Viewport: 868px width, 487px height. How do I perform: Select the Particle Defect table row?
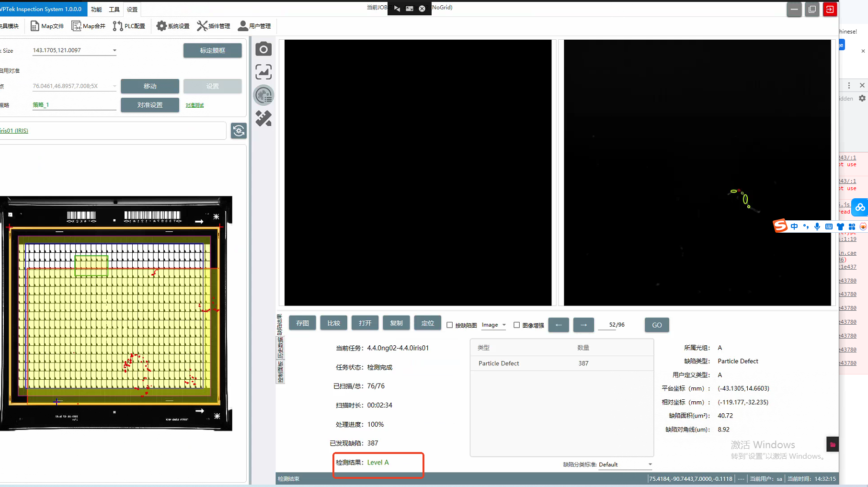click(x=562, y=363)
